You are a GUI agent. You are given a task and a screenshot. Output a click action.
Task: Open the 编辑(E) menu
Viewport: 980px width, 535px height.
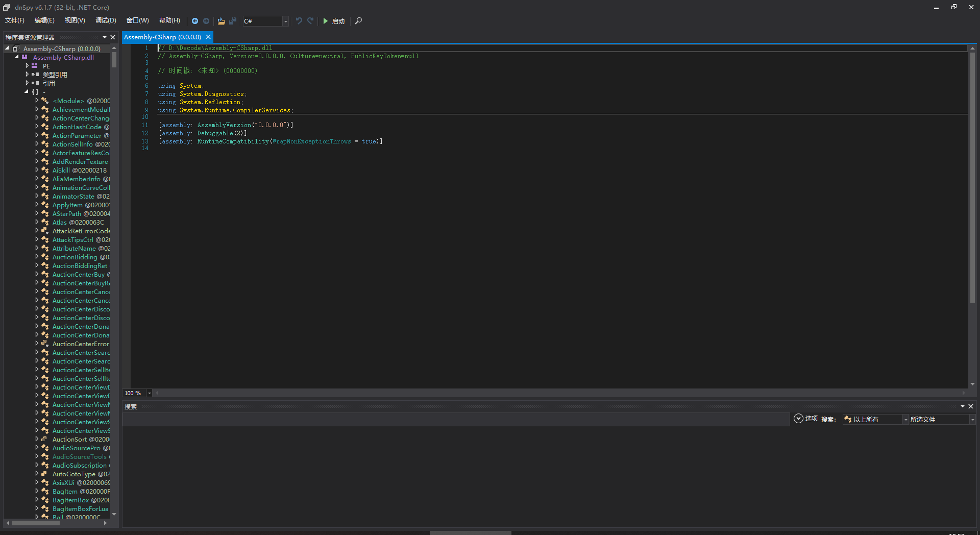click(44, 20)
